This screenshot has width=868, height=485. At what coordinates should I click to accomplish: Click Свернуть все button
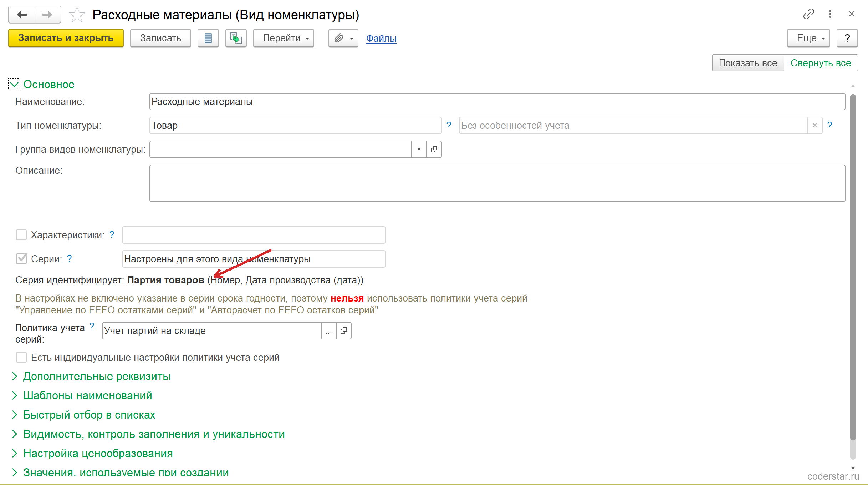[x=821, y=63]
